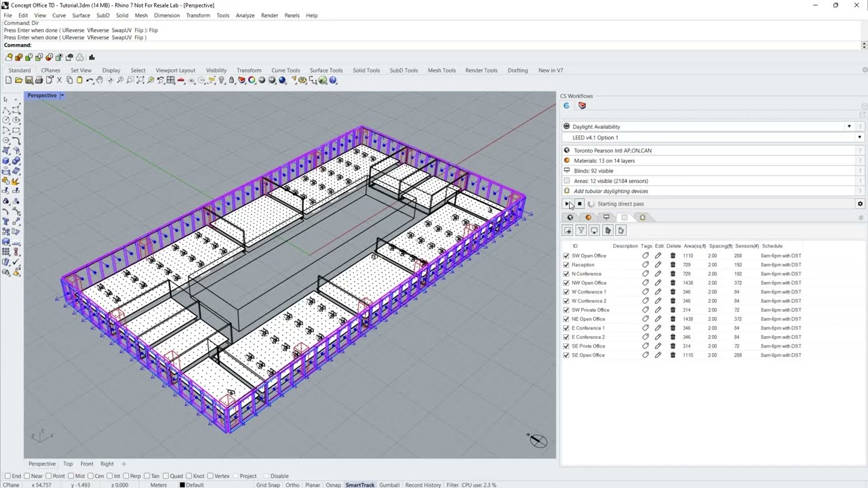Click the Save (floppy disk) icon
The height and width of the screenshot is (488, 868).
pos(28,80)
